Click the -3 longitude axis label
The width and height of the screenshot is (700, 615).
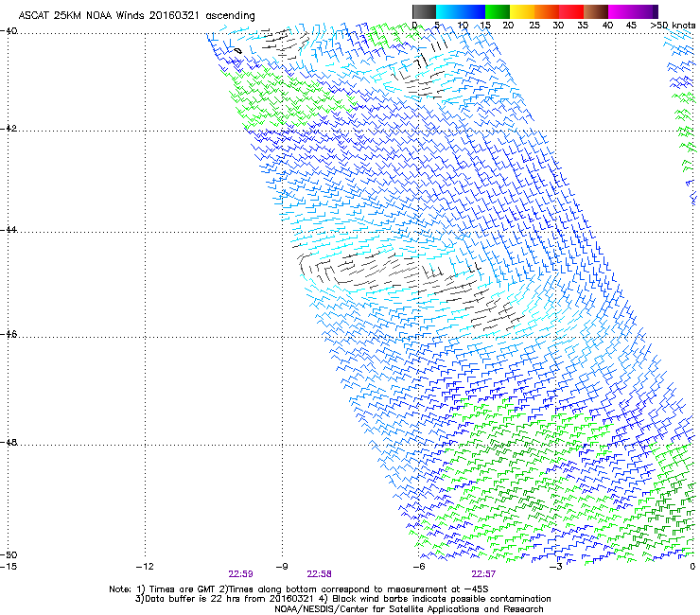(x=556, y=567)
